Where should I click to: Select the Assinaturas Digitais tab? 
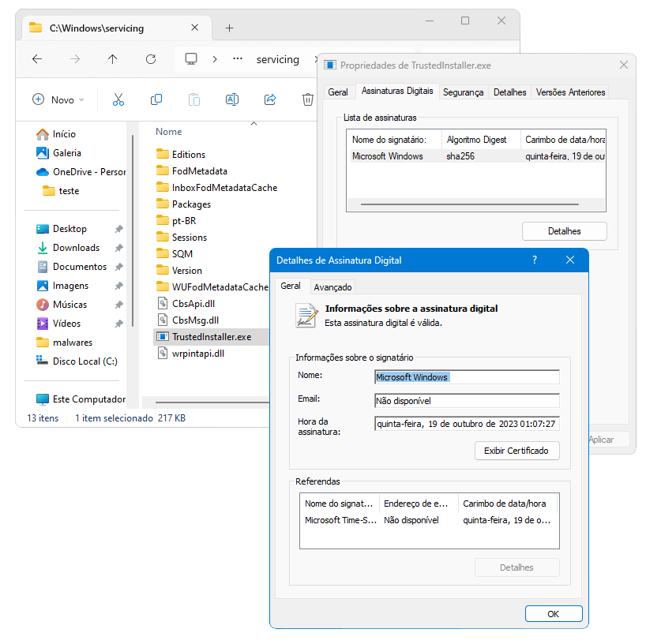pos(397,91)
